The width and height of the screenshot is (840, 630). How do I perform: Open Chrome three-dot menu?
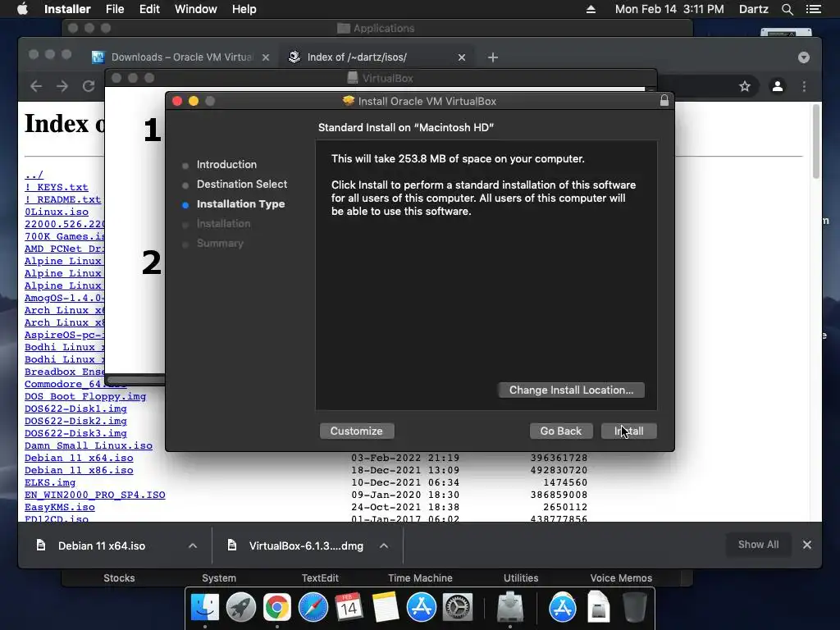(x=804, y=86)
